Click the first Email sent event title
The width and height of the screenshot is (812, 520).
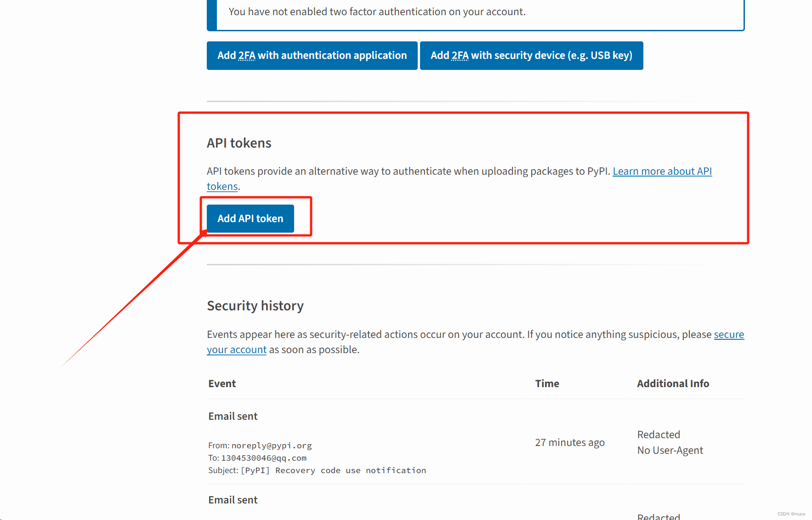point(233,416)
